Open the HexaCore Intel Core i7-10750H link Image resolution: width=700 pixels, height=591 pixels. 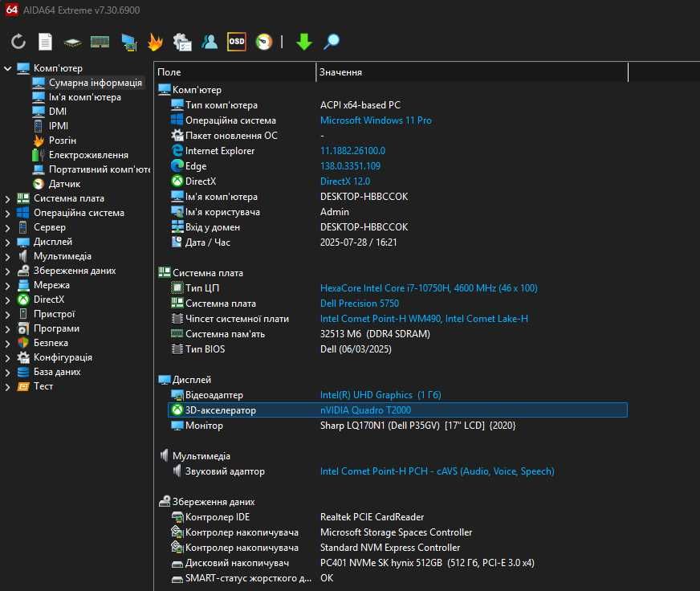429,288
